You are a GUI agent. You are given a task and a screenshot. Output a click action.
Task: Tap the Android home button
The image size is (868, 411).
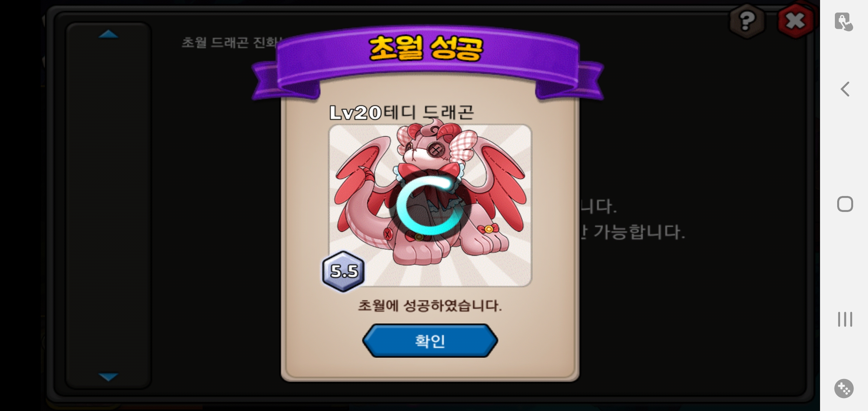pos(845,204)
